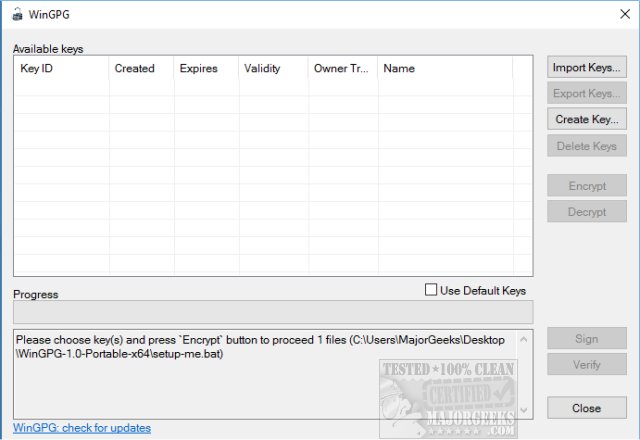Click the Owner Tr... column header
640x440 pixels.
pyautogui.click(x=343, y=68)
